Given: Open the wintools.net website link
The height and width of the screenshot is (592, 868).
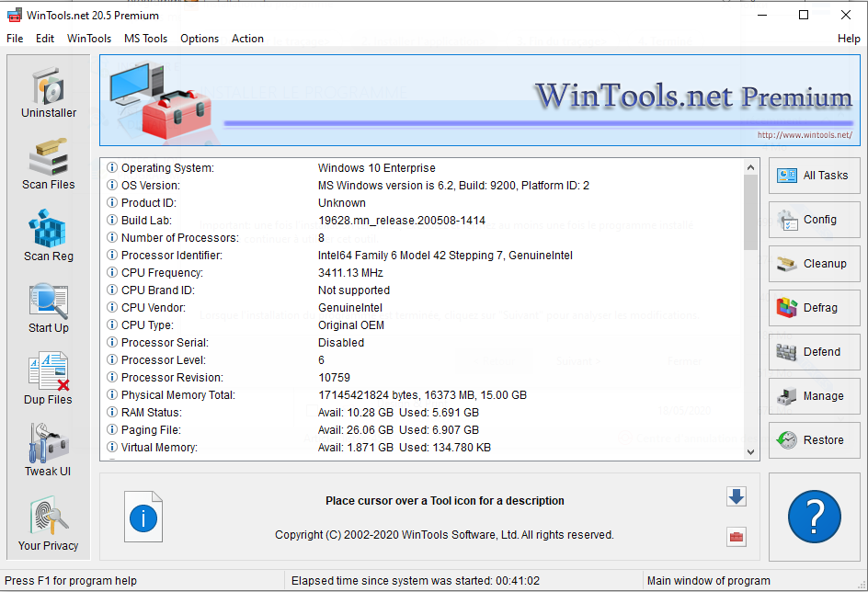Looking at the screenshot, I should coord(805,135).
